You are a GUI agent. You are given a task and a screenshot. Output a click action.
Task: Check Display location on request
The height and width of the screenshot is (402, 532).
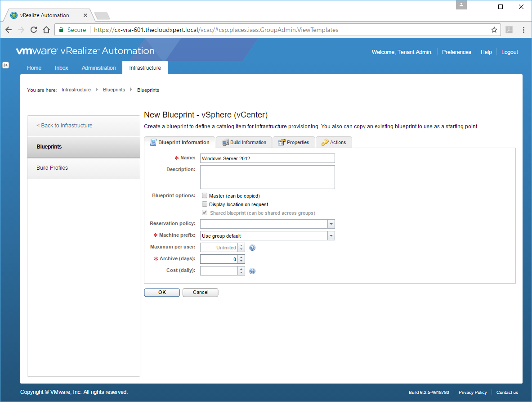(x=205, y=204)
